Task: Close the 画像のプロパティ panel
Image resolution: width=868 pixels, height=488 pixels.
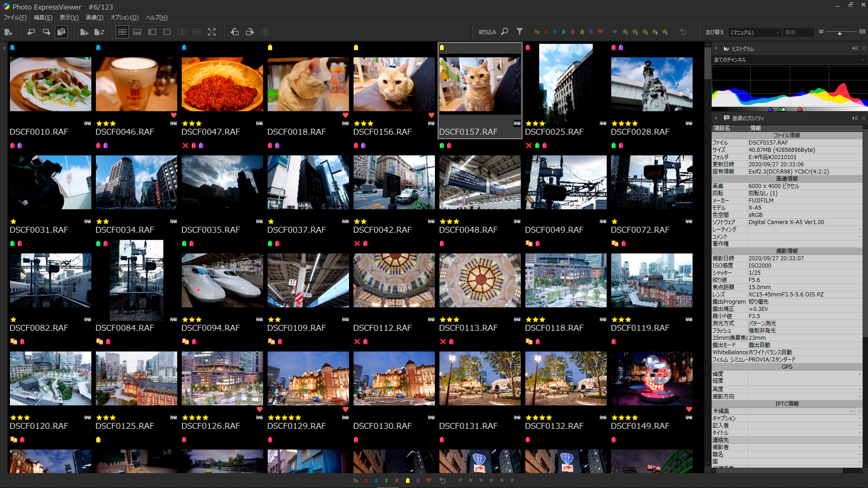Action: [863, 118]
